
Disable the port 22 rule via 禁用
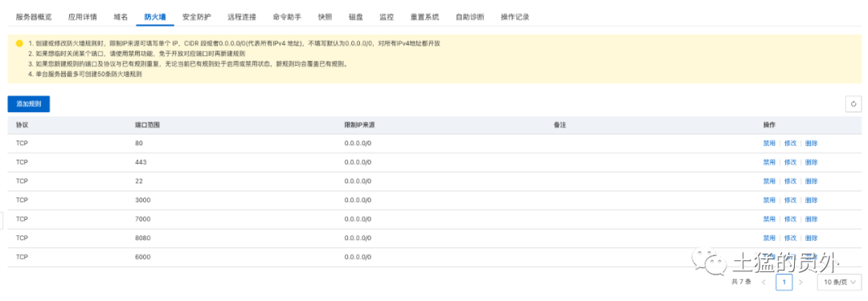point(769,181)
